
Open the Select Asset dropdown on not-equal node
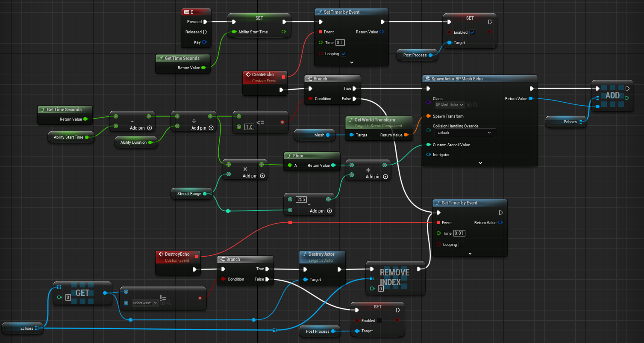coord(145,303)
